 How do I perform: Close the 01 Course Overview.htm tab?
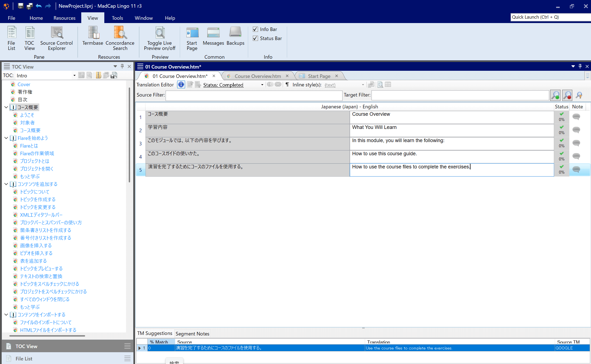(x=214, y=76)
